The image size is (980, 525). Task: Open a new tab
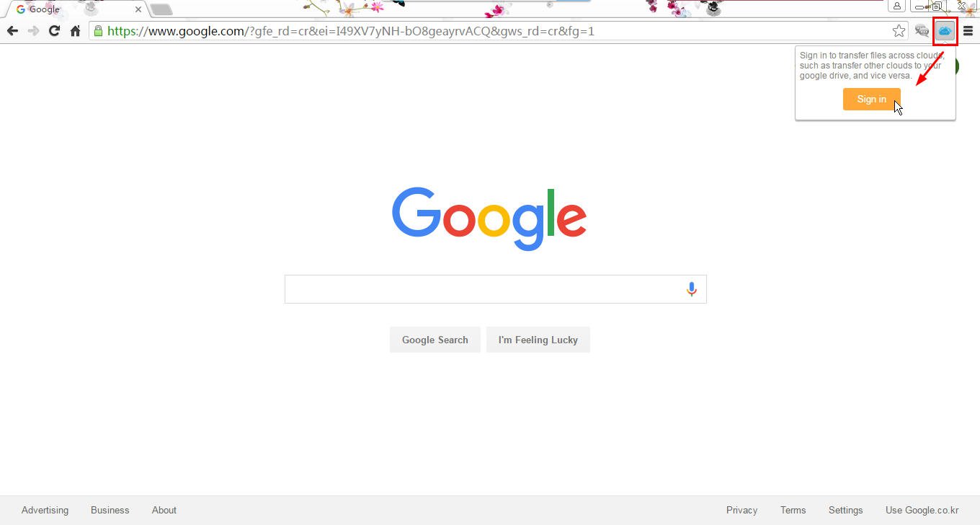tap(161, 9)
